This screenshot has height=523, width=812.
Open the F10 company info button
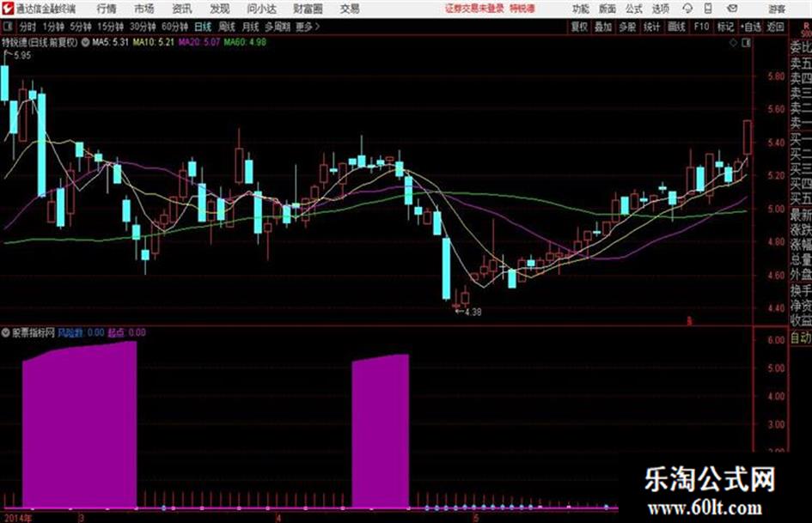[x=701, y=27]
